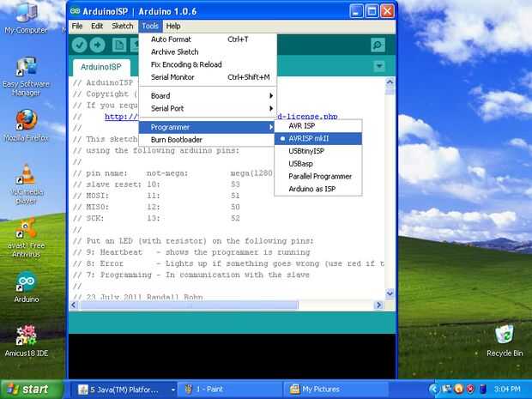Click the Tools menu header

click(150, 26)
